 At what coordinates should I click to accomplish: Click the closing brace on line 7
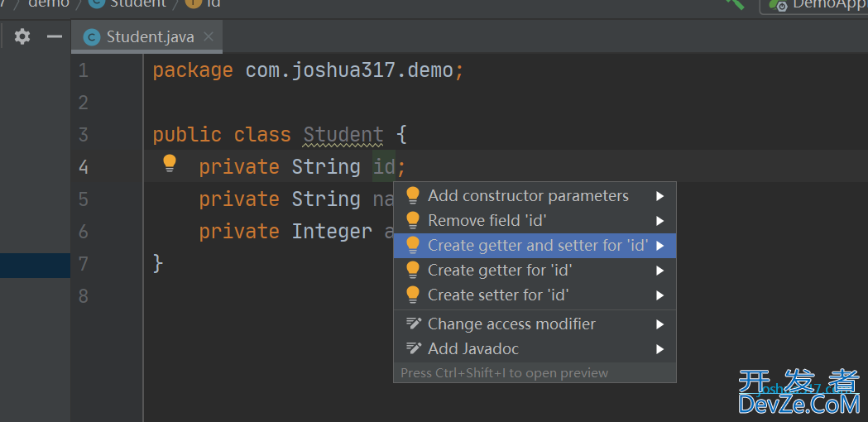(x=158, y=264)
